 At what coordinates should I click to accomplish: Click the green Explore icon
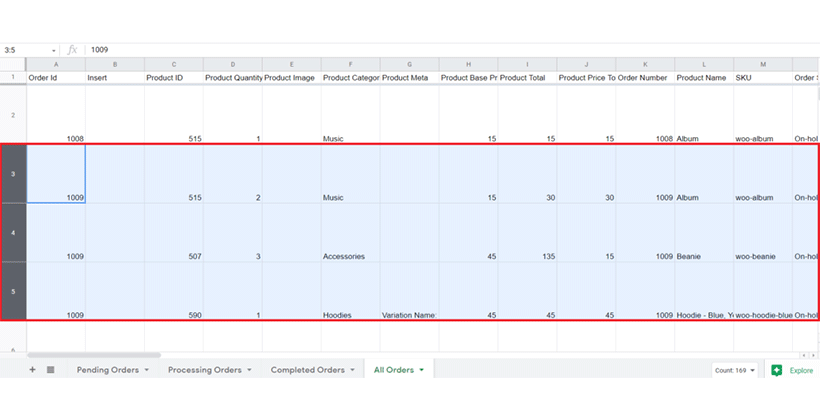(x=777, y=370)
